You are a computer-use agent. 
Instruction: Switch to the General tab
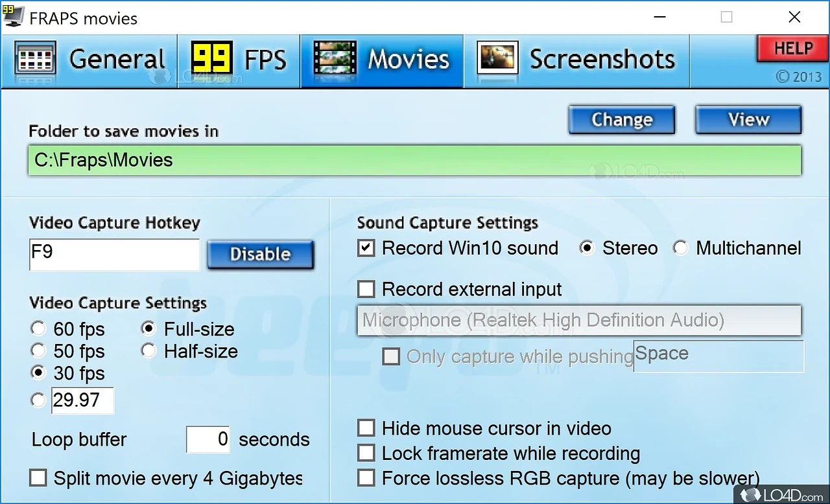coord(89,60)
